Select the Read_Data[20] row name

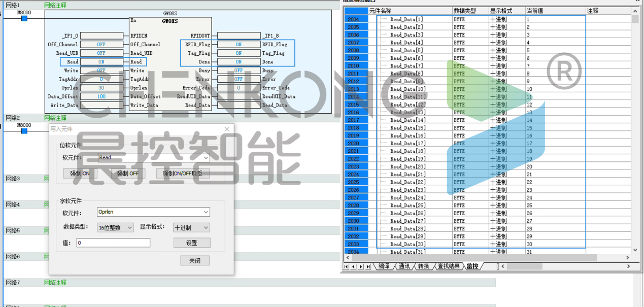(x=408, y=167)
